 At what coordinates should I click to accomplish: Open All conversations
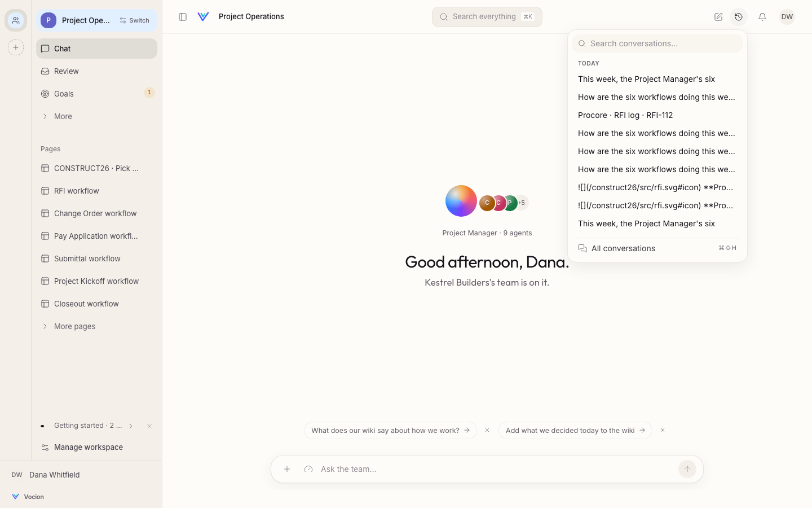(x=657, y=248)
